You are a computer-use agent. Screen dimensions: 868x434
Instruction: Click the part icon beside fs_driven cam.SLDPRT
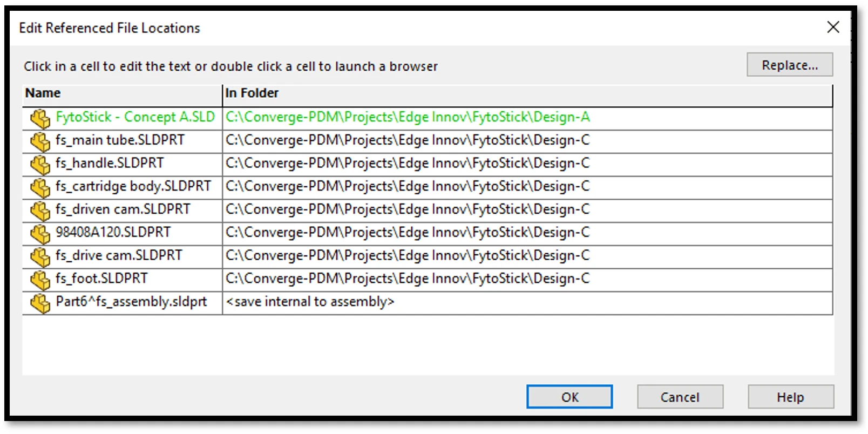point(40,211)
